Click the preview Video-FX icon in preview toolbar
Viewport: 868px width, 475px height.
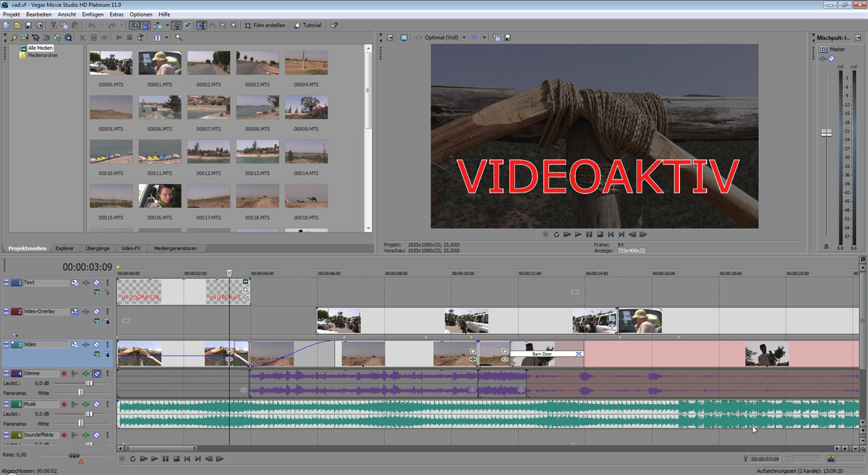click(x=418, y=37)
